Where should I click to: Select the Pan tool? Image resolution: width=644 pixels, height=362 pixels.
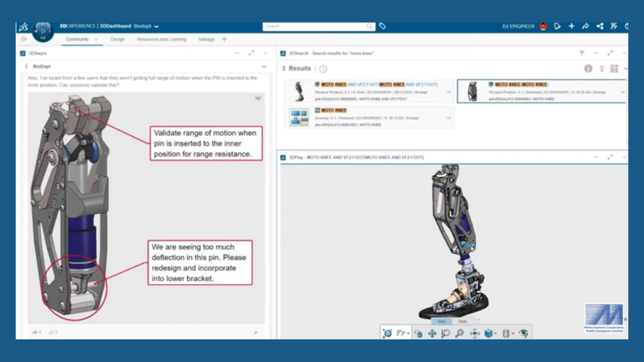click(x=432, y=333)
